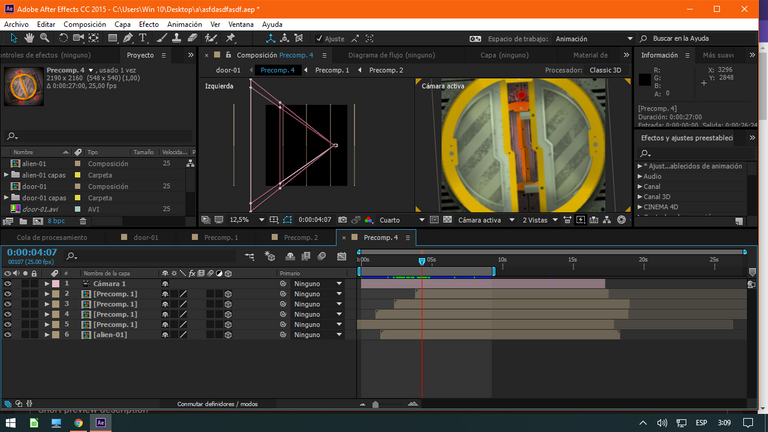Open the 2 Vistas layout dropdown
The width and height of the screenshot is (768, 432).
point(540,220)
